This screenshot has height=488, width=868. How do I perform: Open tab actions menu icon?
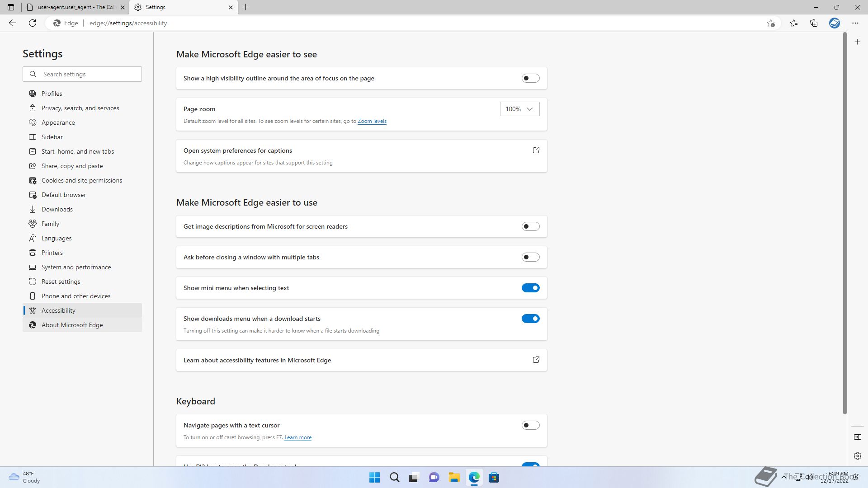point(11,7)
